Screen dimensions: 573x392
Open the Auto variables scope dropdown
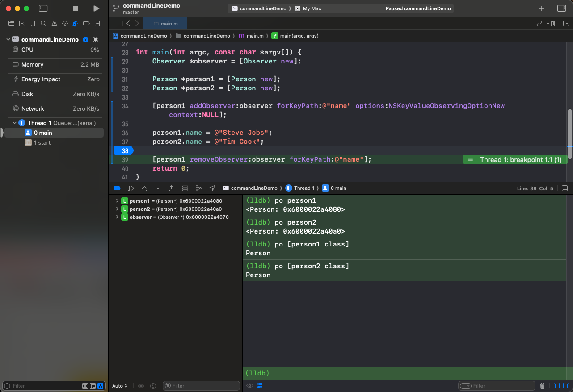(120, 386)
